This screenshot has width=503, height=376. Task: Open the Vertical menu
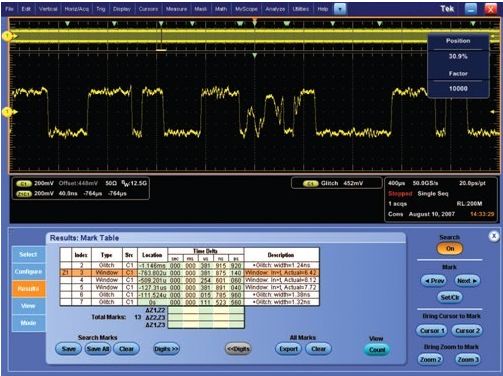48,9
